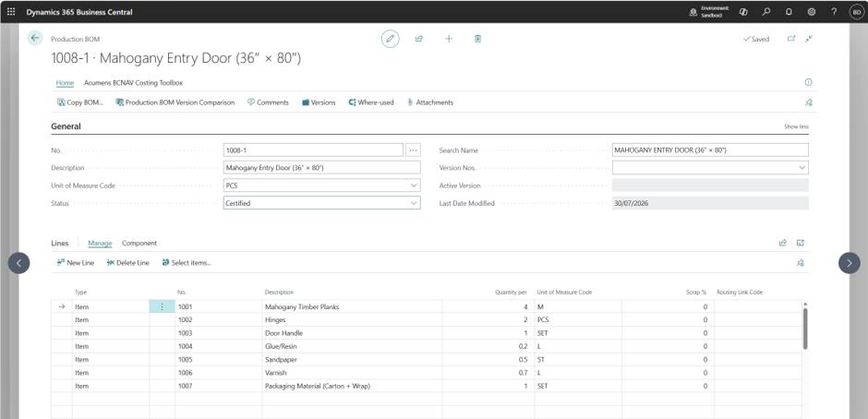
Task: Click Routing Link Code column header
Action: tap(740, 293)
